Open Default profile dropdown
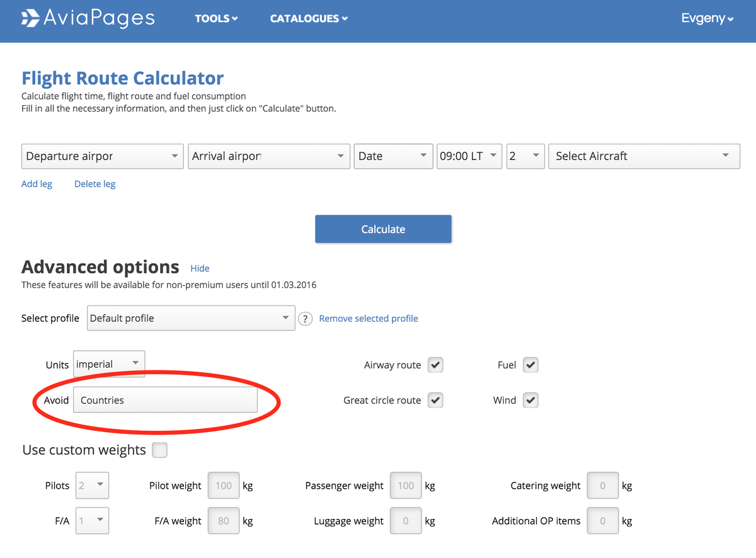This screenshot has height=558, width=756. 191,318
